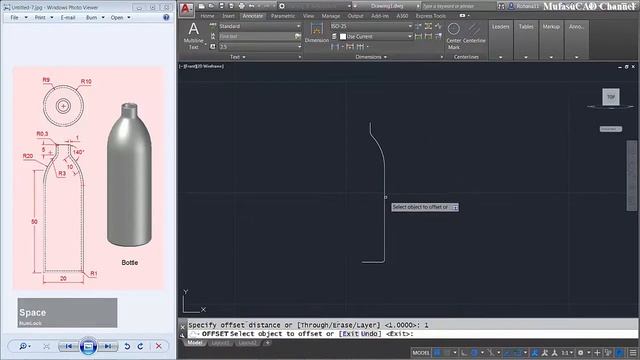Click the command line input area
This screenshot has height=360, width=640.
pyautogui.click(x=412, y=334)
